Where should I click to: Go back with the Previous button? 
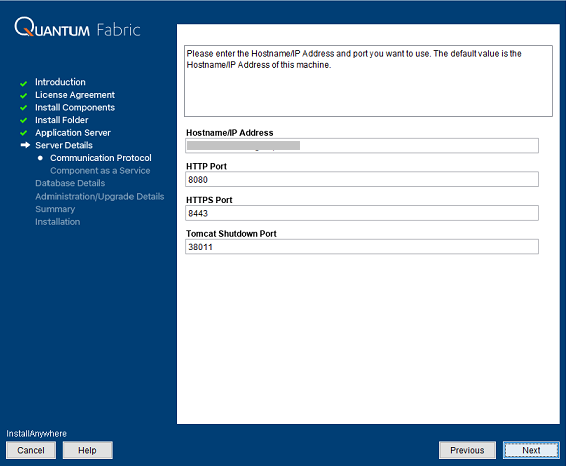tap(467, 450)
